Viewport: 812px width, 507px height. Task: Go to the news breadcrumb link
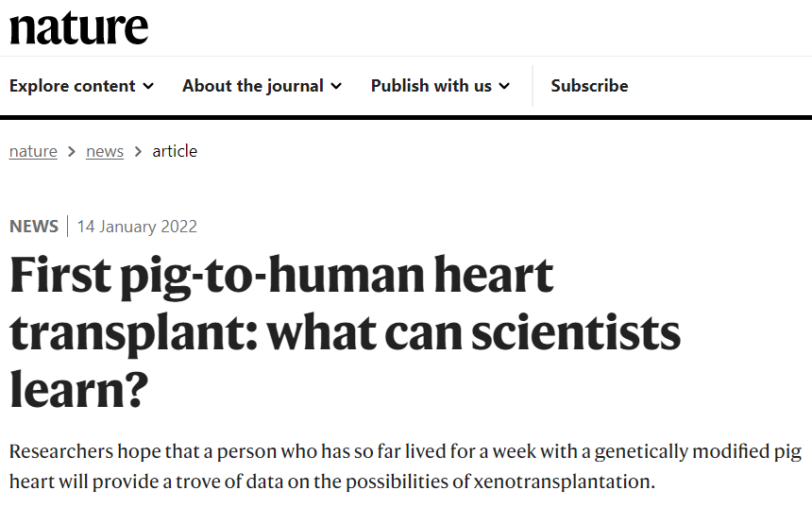pos(105,151)
